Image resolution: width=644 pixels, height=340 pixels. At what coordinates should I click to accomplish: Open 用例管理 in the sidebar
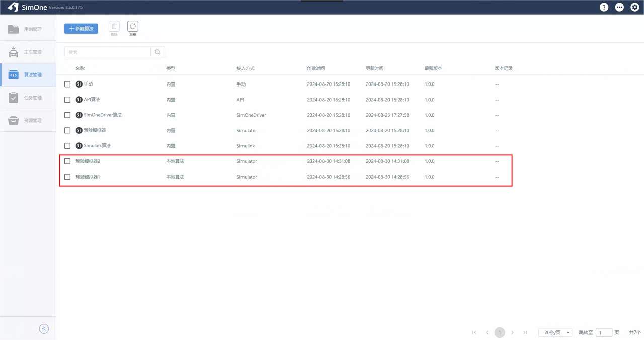28,29
